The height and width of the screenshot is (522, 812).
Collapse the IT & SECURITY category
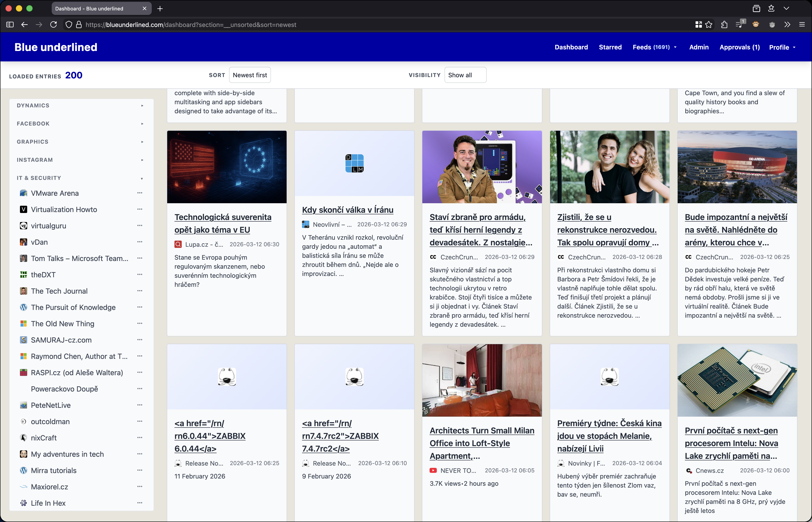[142, 179]
